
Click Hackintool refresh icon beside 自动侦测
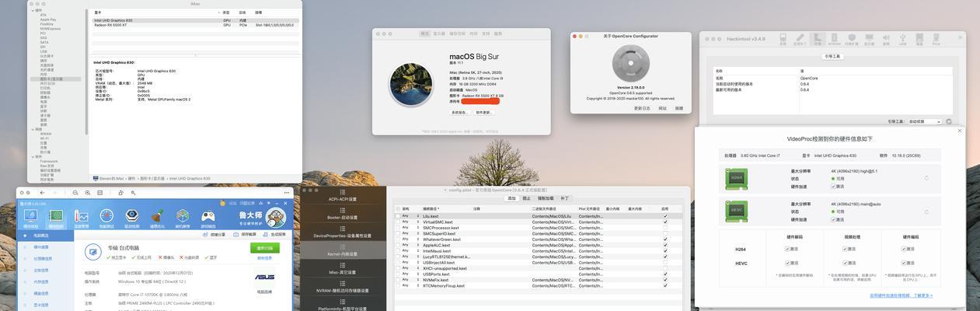point(949,121)
